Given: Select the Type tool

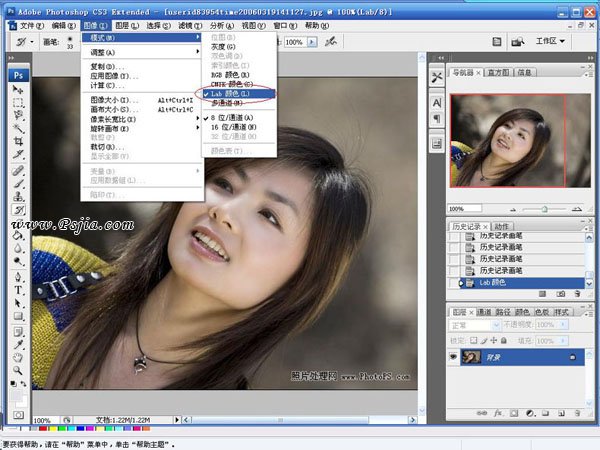Looking at the screenshot, I should (x=18, y=290).
